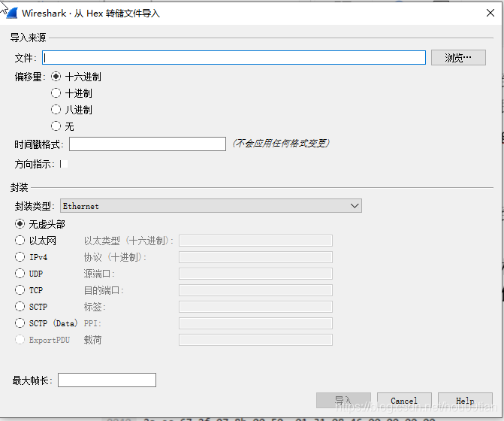Click the 导入 import button
Image resolution: width=504 pixels, height=421 pixels.
click(343, 401)
